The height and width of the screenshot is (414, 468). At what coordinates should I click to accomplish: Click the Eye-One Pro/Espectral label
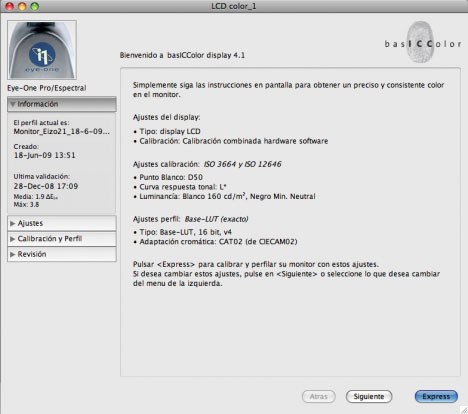(47, 88)
